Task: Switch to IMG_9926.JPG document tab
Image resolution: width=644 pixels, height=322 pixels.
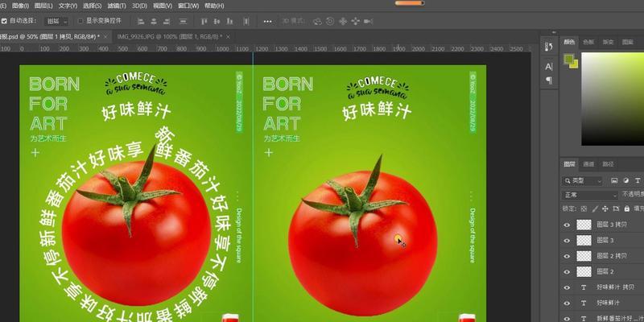Action: 169,36
